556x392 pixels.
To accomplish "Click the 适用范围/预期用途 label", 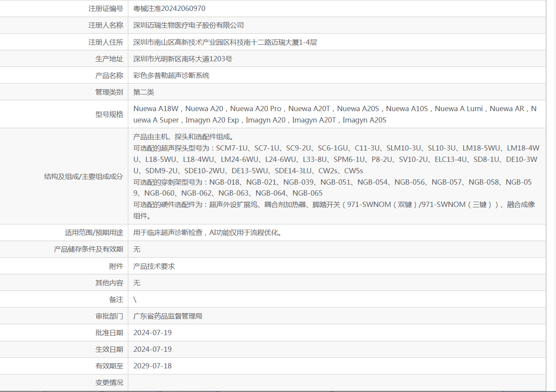I will click(94, 232).
